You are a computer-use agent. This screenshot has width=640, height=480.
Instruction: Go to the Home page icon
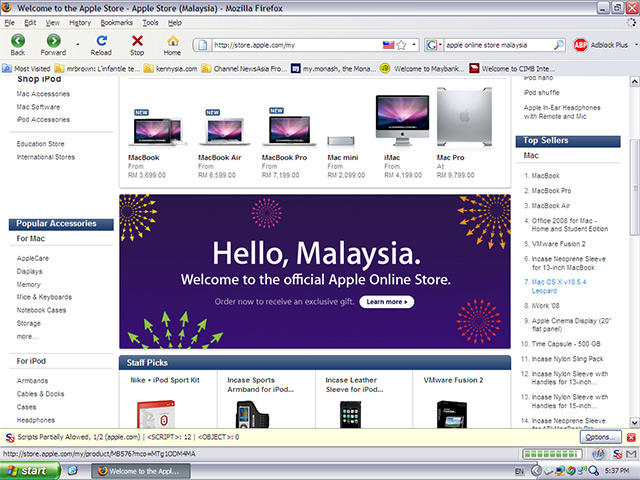(172, 42)
